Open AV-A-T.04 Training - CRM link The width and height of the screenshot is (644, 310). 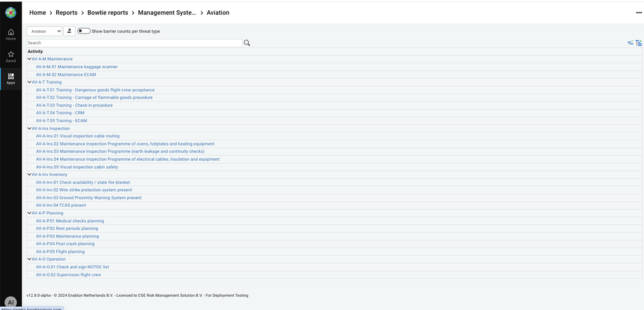click(60, 113)
